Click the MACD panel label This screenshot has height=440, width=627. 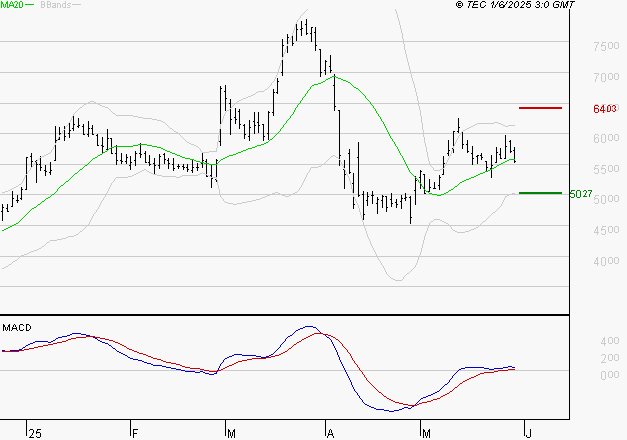[x=16, y=327]
